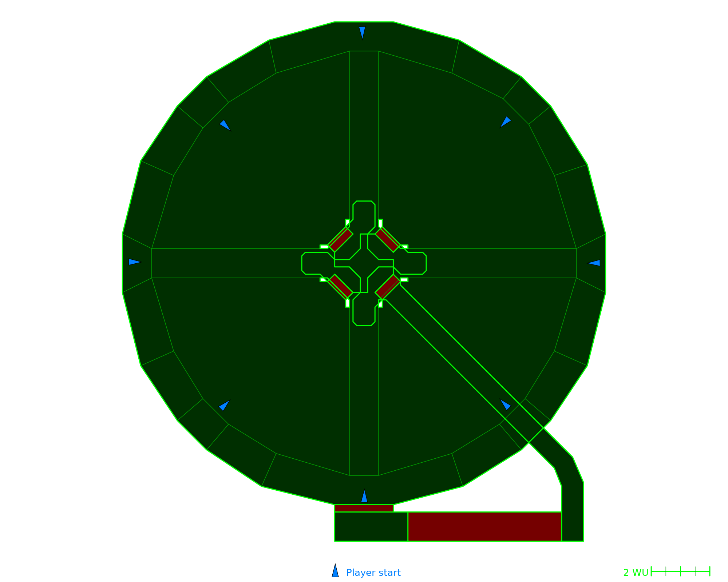Click the "2 WU" scale label
The width and height of the screenshot is (728, 582).
coord(635,573)
